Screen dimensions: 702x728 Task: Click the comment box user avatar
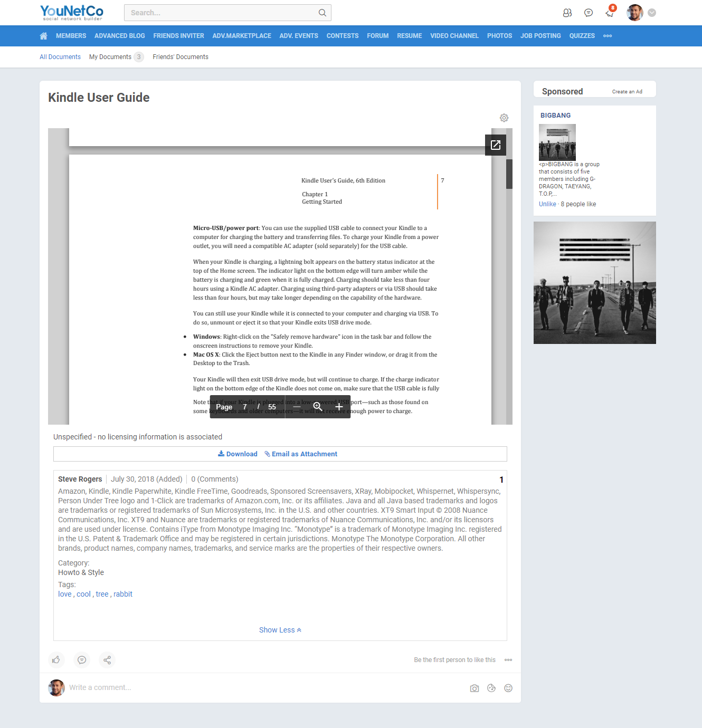[x=56, y=688]
